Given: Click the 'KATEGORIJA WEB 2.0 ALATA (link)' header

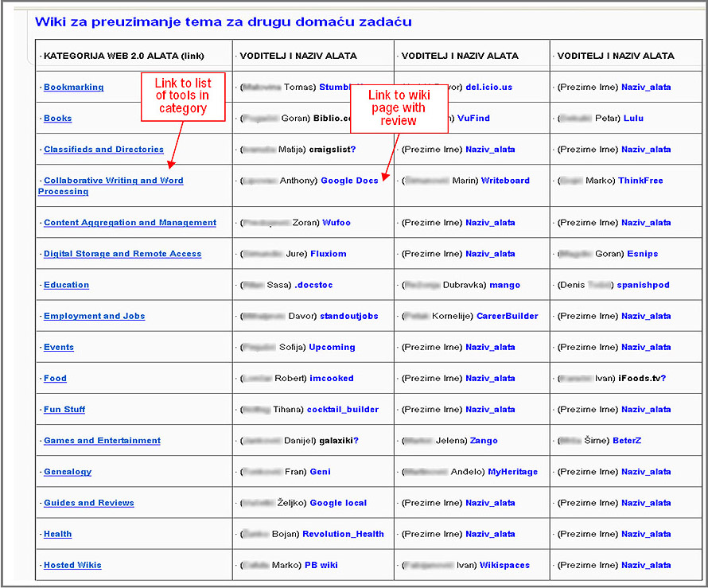Looking at the screenshot, I should click(x=124, y=56).
